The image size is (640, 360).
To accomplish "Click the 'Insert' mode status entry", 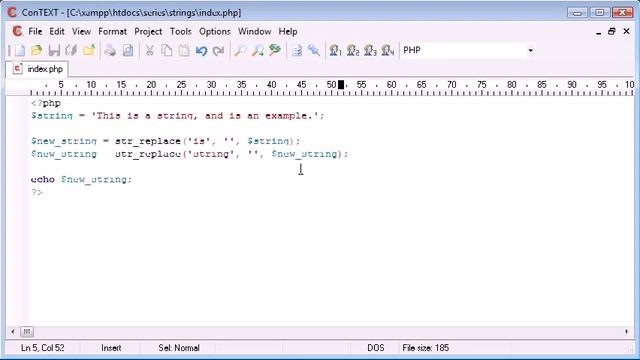I will 111,348.
